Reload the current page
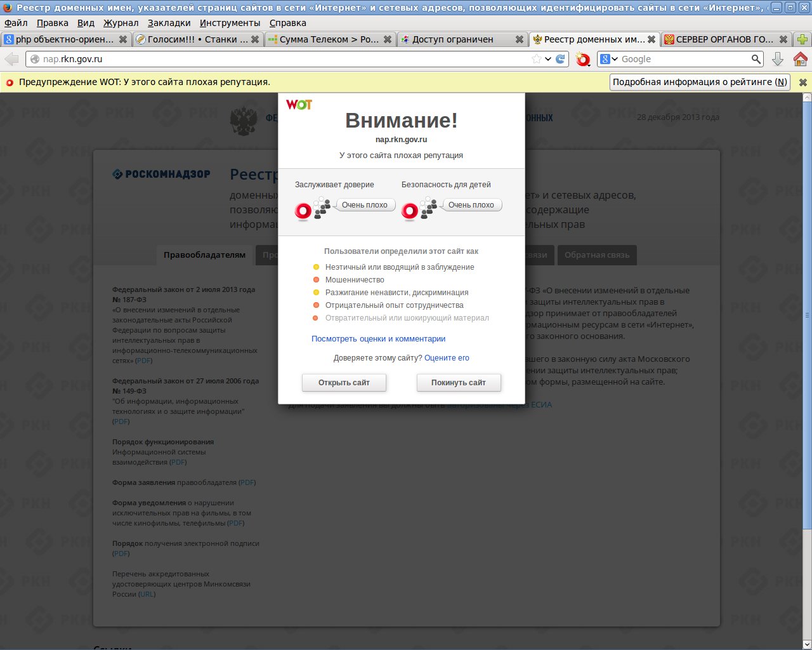The image size is (812, 650). [560, 59]
